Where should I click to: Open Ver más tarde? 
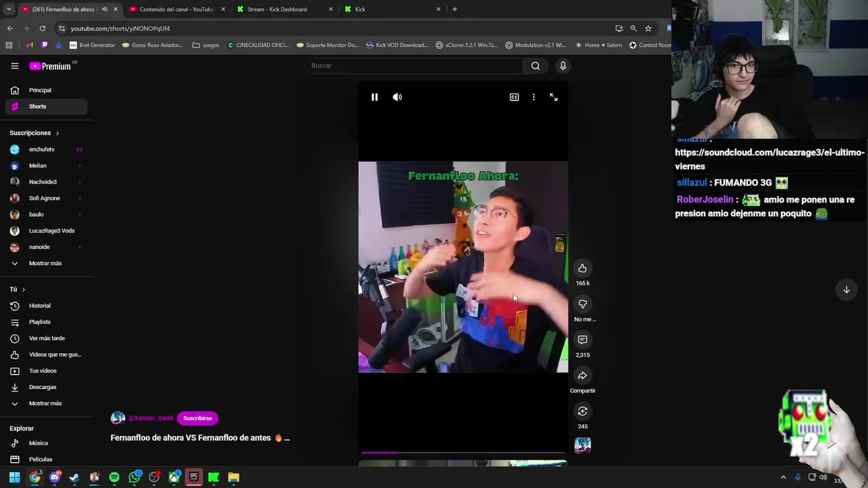(x=46, y=338)
